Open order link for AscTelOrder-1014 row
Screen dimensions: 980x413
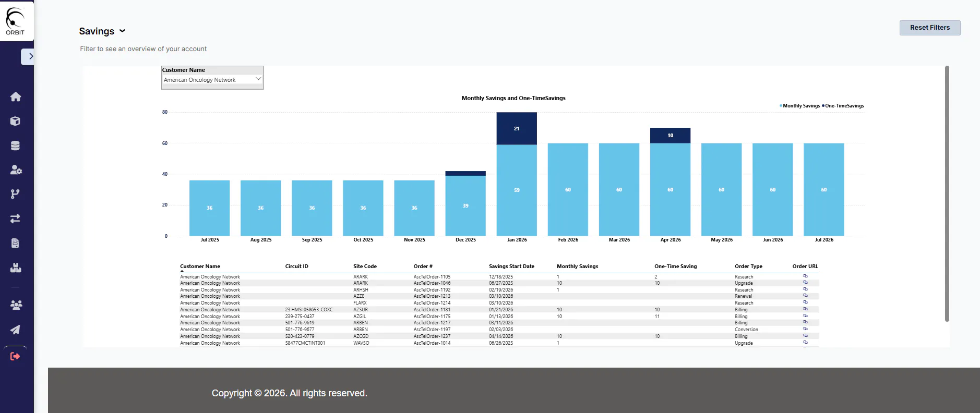805,343
